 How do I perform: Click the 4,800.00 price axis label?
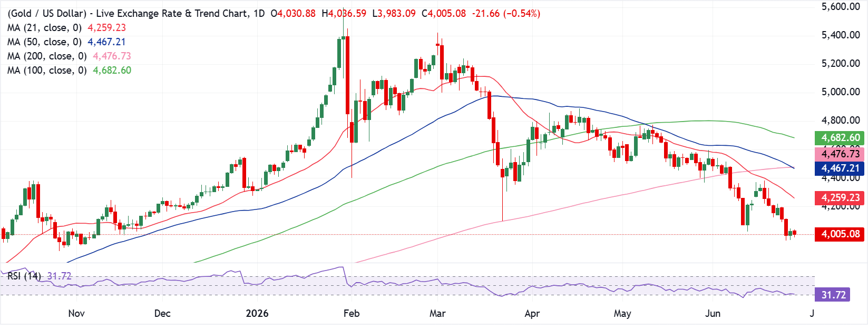pyautogui.click(x=841, y=121)
